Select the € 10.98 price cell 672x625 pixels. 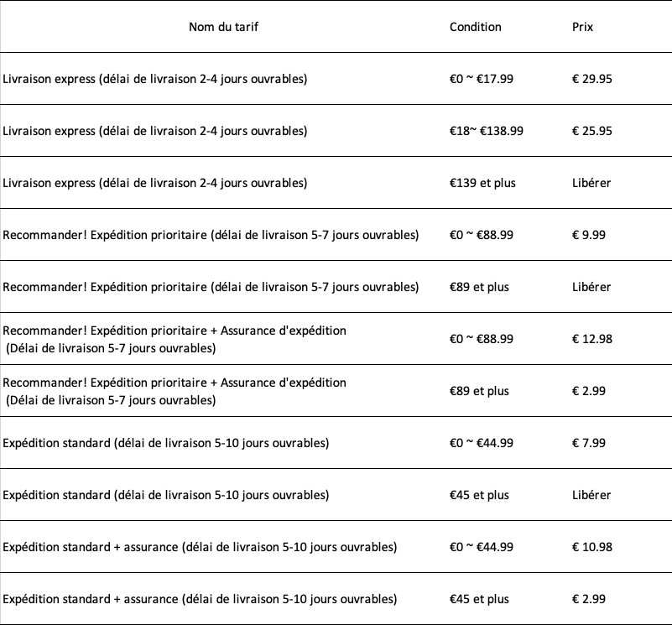pos(592,547)
